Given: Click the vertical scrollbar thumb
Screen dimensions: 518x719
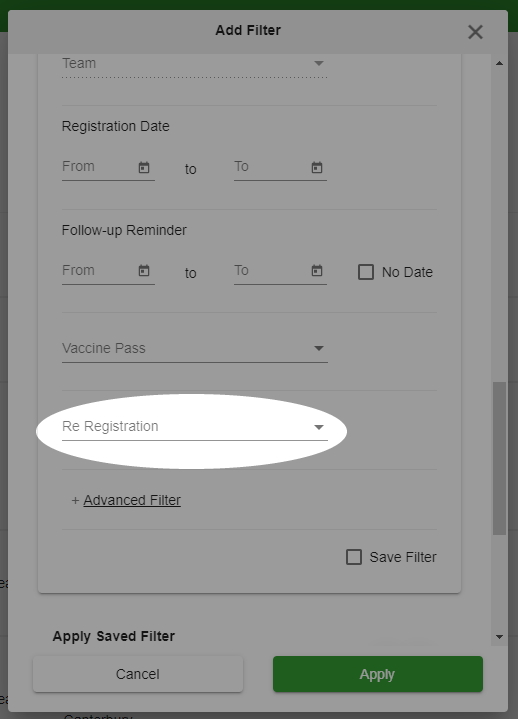Looking at the screenshot, I should (x=499, y=458).
